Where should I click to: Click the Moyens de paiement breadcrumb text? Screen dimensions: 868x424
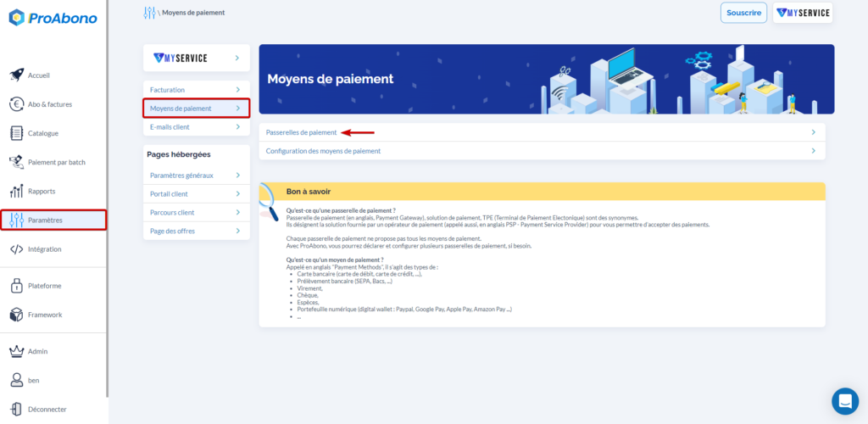(x=193, y=12)
